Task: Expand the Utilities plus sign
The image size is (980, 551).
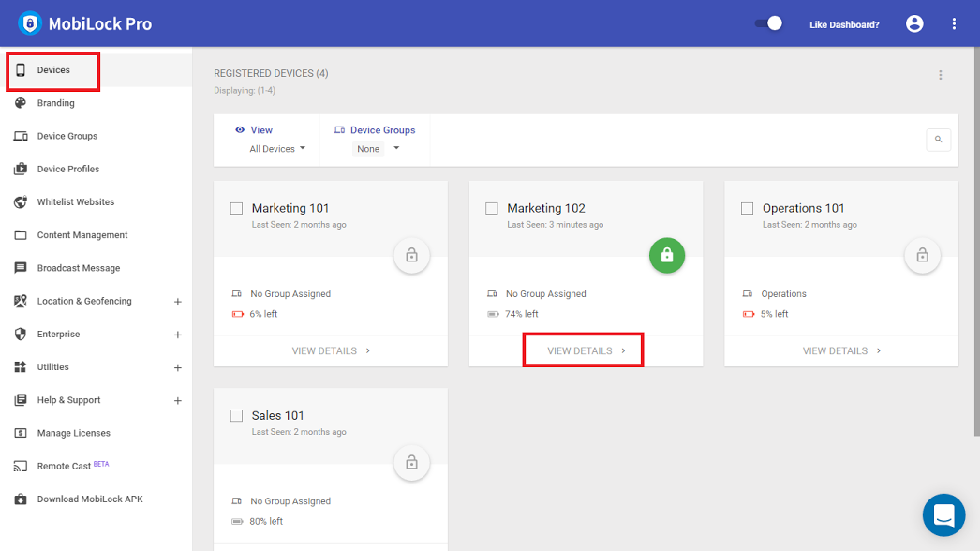Action: [x=177, y=367]
